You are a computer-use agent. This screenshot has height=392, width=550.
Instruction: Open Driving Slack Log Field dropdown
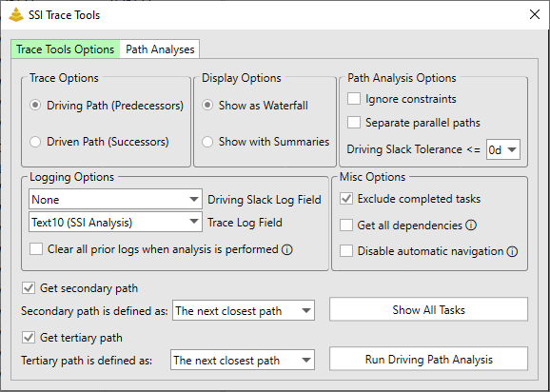click(115, 199)
